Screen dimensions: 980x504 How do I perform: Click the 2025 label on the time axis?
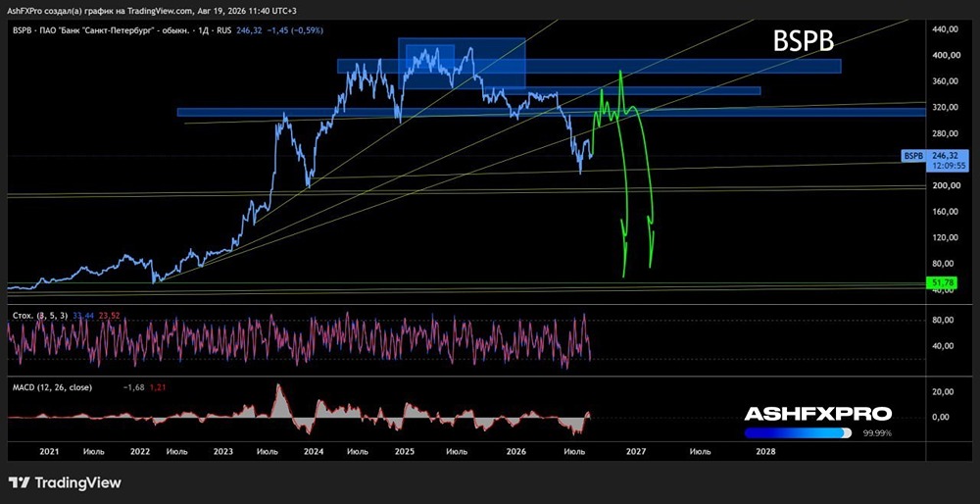[405, 451]
